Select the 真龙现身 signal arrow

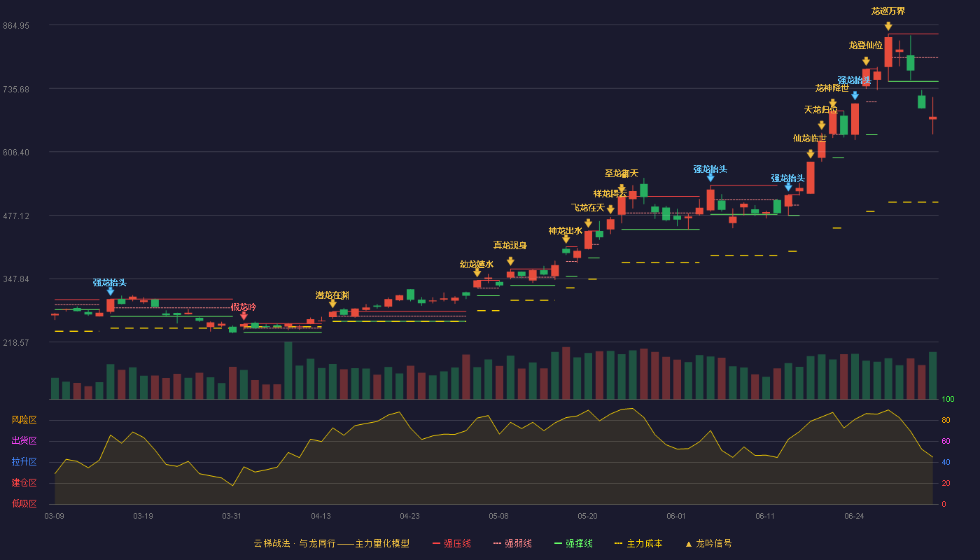coord(510,262)
